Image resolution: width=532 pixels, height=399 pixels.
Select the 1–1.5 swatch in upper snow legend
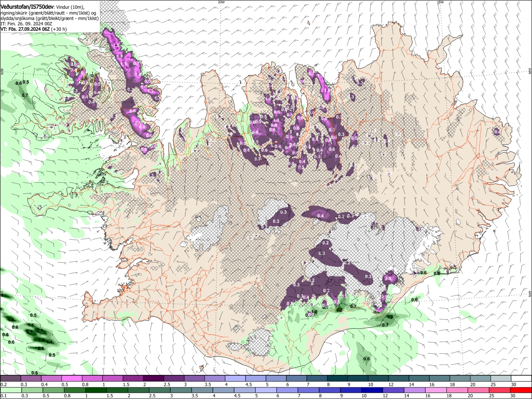coord(113,379)
